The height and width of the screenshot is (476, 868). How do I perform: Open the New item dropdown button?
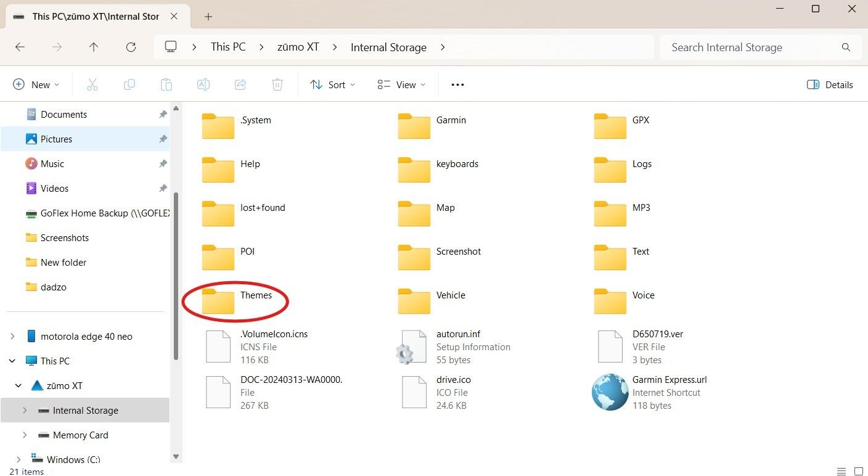tap(36, 84)
